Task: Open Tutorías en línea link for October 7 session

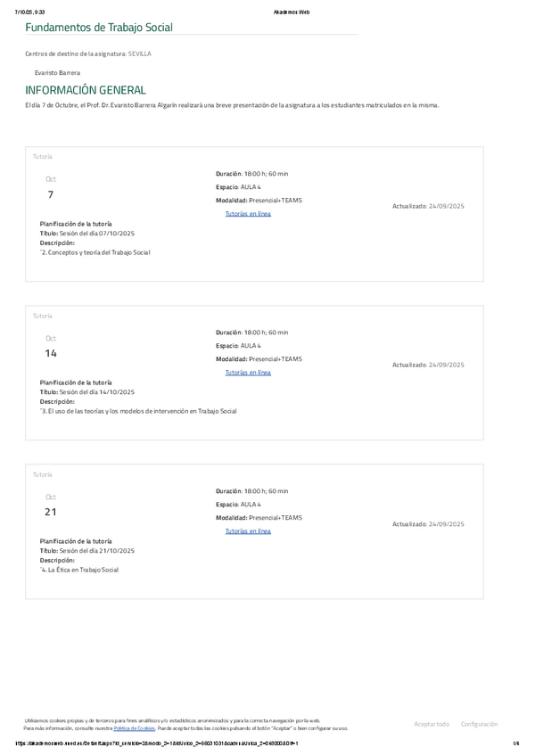Action: pyautogui.click(x=248, y=214)
